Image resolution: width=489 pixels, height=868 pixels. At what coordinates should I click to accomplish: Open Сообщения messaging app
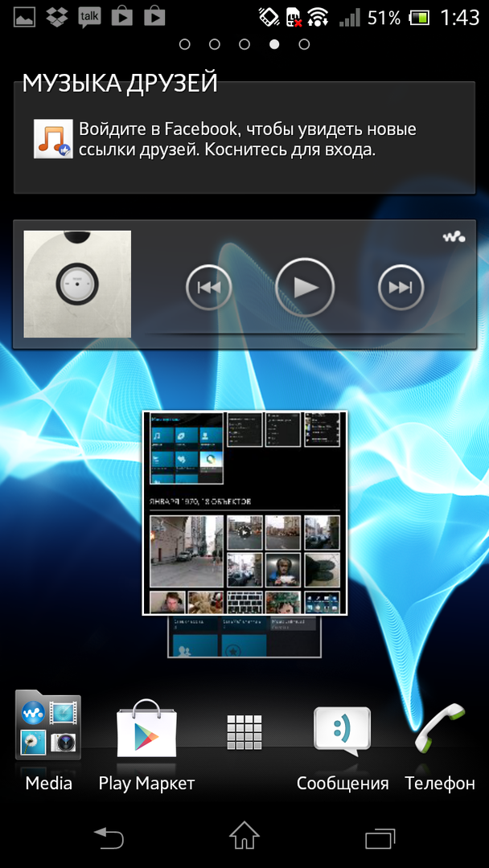click(342, 732)
